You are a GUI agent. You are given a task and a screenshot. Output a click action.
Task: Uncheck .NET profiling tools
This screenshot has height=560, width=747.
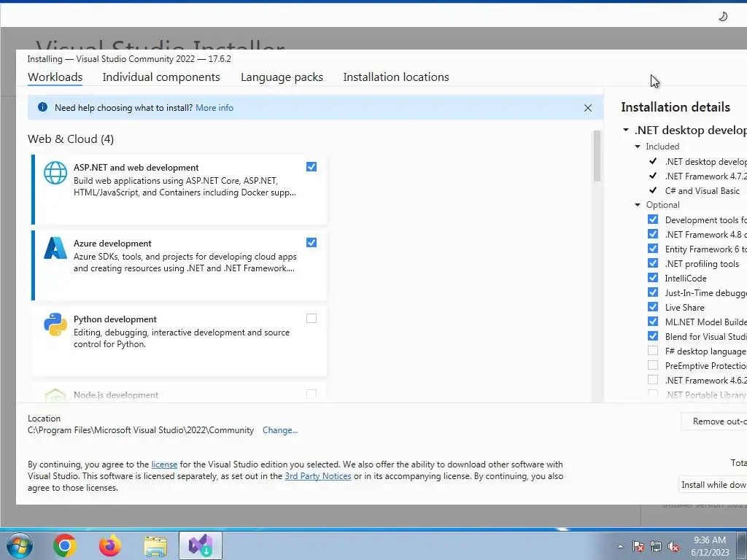point(653,262)
